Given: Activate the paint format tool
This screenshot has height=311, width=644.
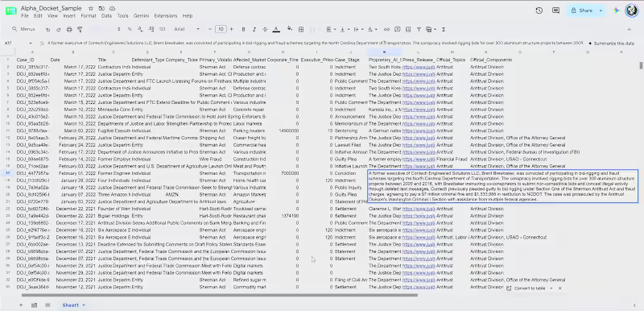Looking at the screenshot, I should click(80, 30).
